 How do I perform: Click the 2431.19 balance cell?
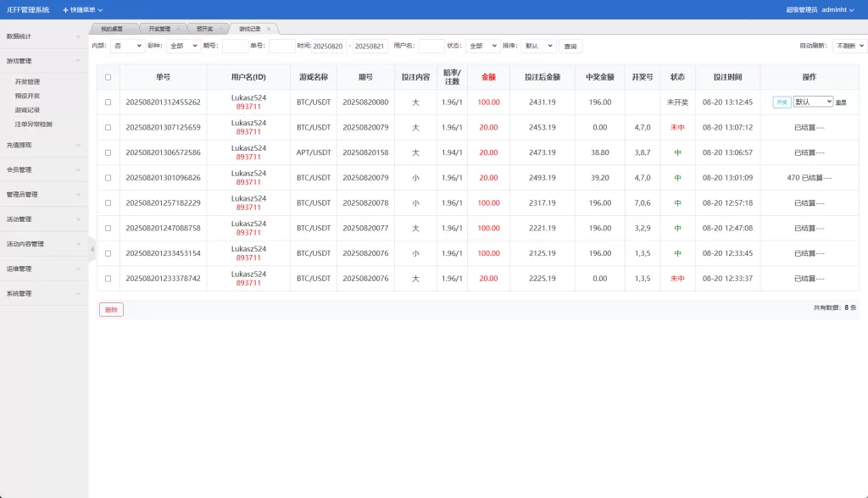pyautogui.click(x=542, y=102)
